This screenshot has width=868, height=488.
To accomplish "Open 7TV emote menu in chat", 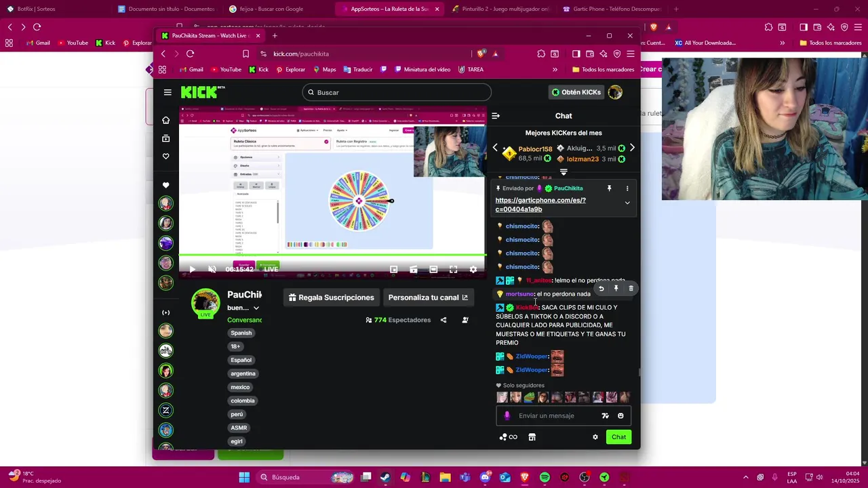I will tap(605, 416).
